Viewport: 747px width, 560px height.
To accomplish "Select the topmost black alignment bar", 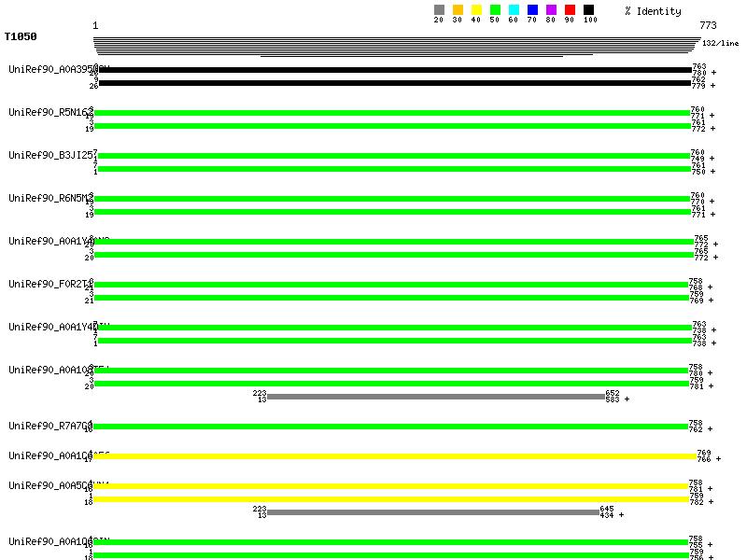I will tap(394, 70).
